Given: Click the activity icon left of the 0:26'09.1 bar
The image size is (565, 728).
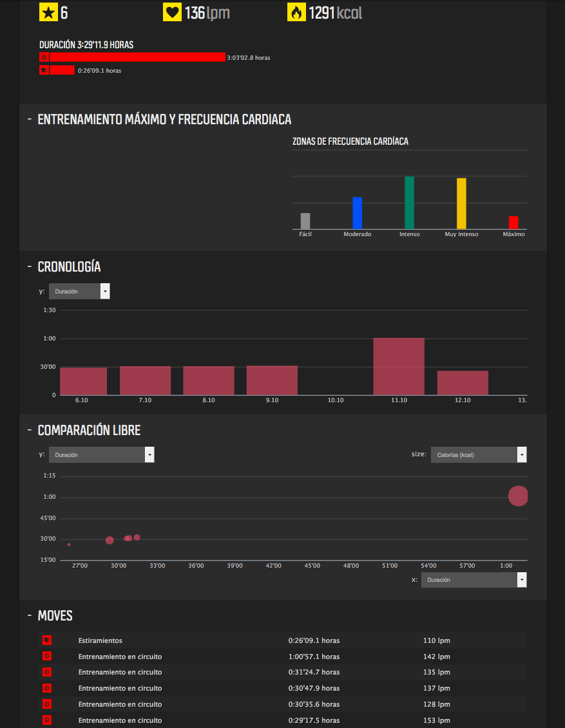Looking at the screenshot, I should 44,70.
